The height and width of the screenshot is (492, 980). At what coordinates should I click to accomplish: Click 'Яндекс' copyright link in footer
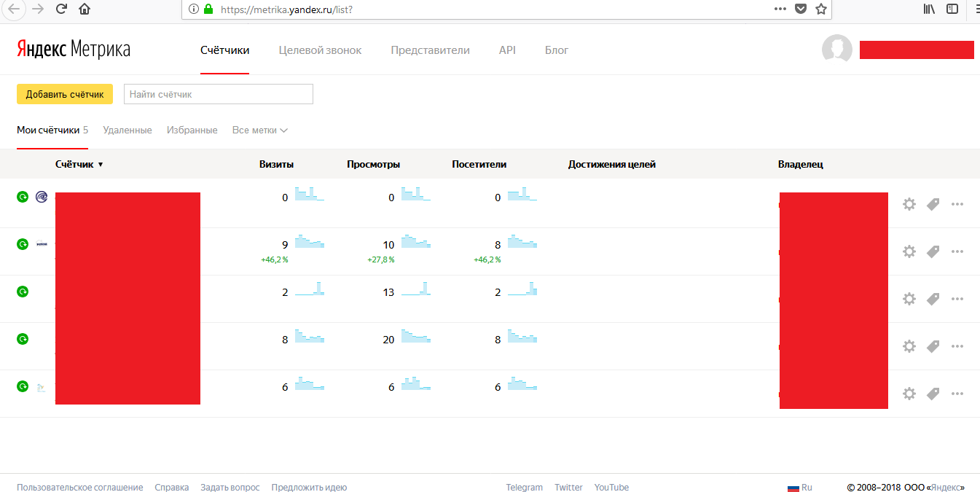tap(947, 487)
